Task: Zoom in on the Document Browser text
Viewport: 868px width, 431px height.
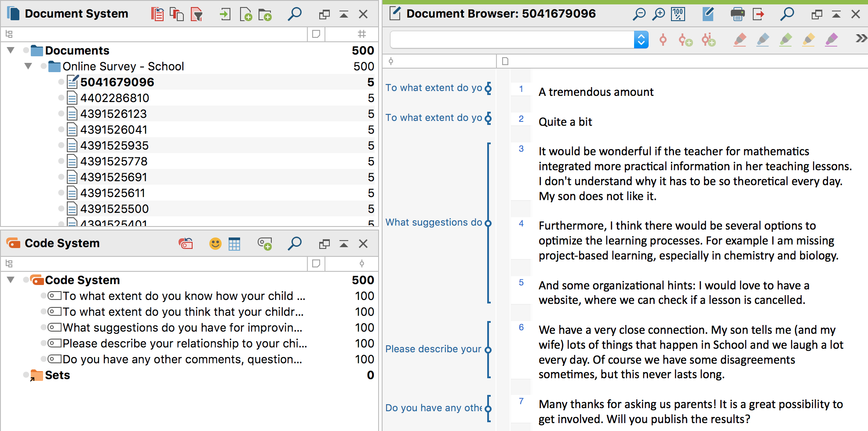Action: click(658, 14)
